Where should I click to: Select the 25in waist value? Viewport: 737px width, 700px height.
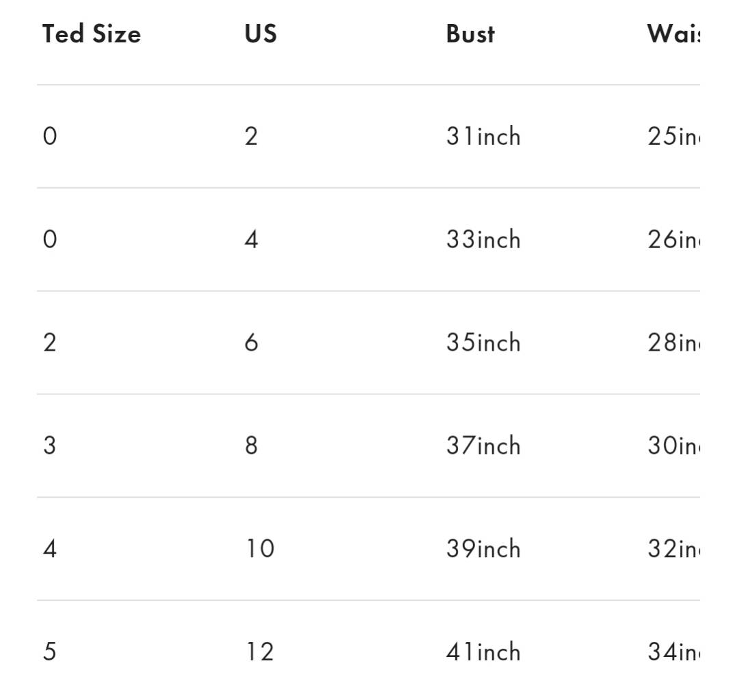point(673,136)
